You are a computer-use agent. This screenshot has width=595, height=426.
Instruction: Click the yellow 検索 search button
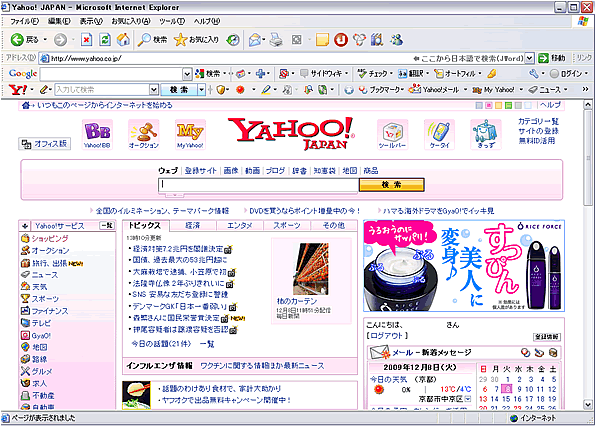pyautogui.click(x=392, y=185)
